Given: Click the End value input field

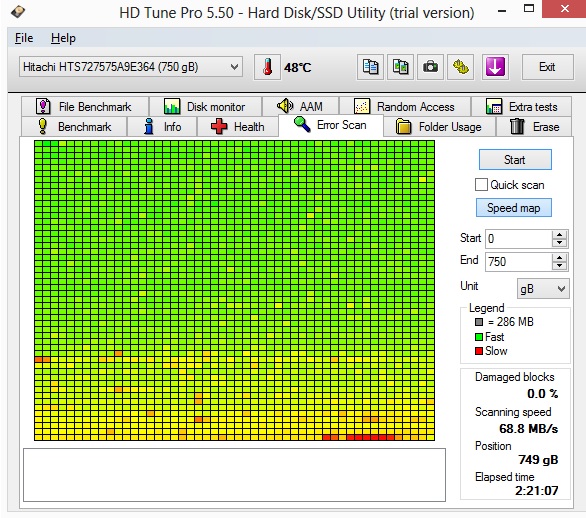Looking at the screenshot, I should tap(518, 261).
